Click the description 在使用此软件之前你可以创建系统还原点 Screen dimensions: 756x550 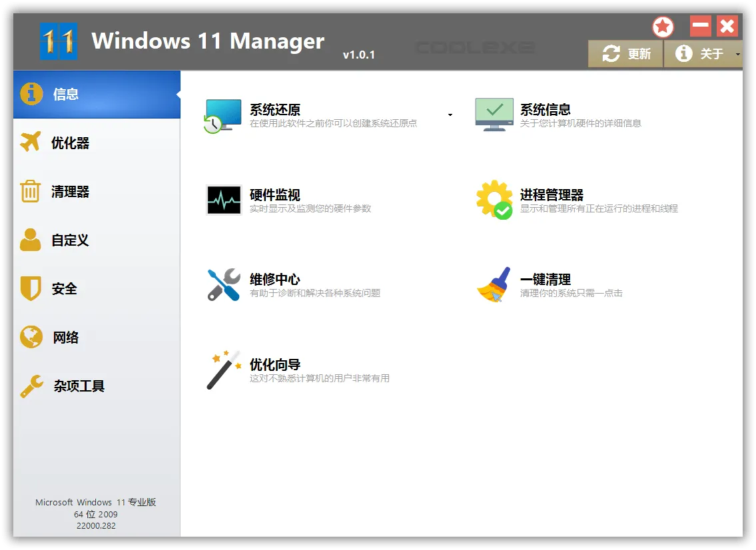333,123
